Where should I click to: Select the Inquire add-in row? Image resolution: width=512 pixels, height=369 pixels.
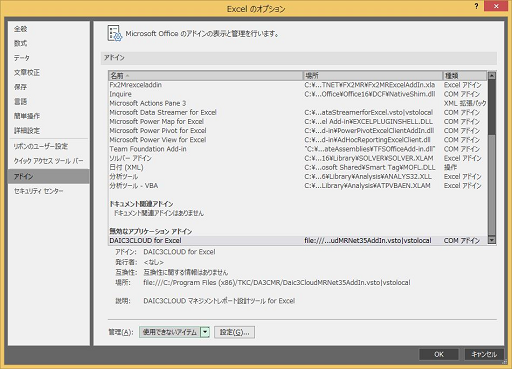pos(298,94)
